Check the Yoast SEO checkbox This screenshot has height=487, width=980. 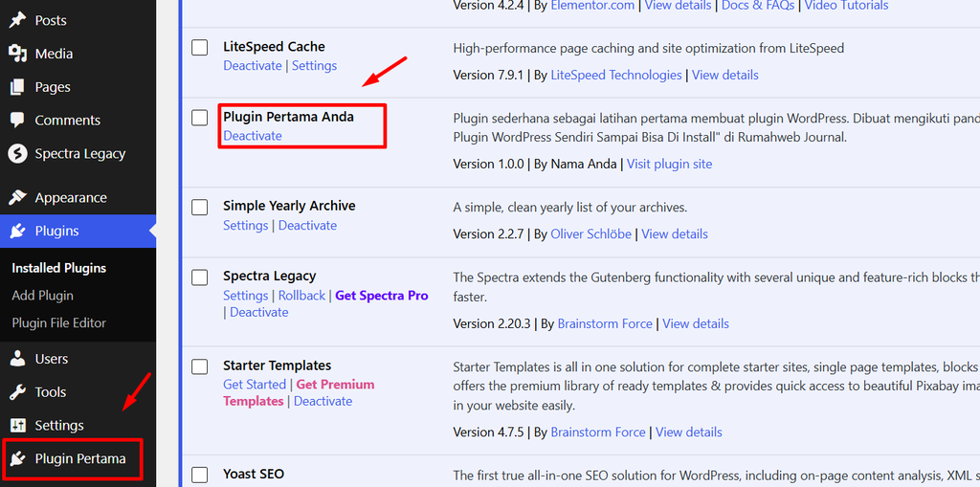click(199, 475)
